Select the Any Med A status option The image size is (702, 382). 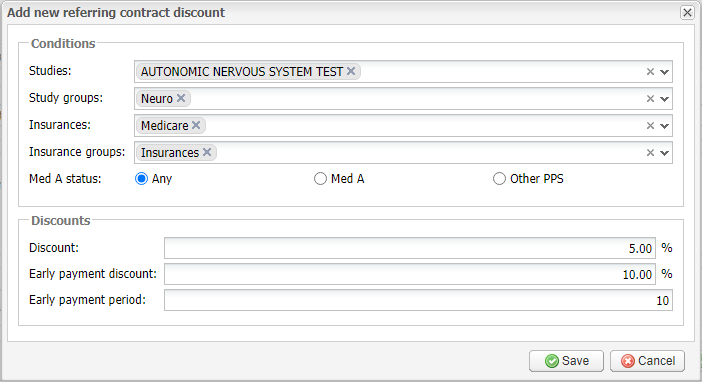click(x=141, y=179)
